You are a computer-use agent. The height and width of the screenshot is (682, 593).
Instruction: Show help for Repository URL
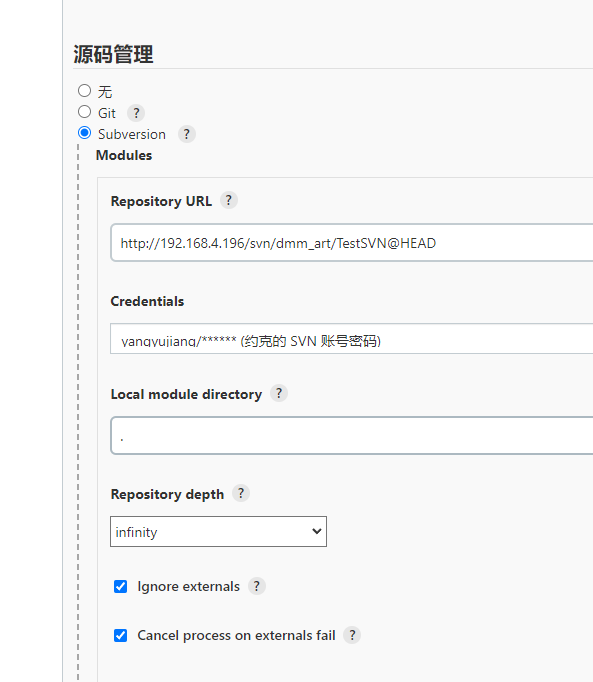pos(229,201)
